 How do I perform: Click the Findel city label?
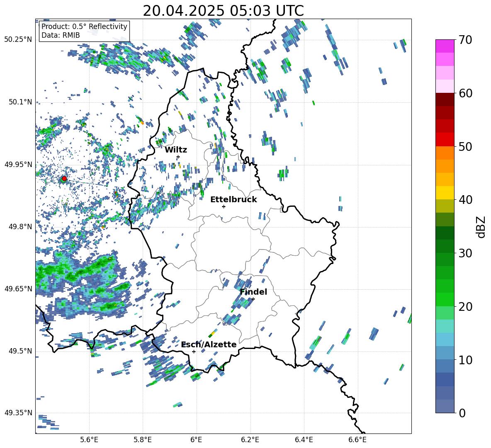point(253,292)
